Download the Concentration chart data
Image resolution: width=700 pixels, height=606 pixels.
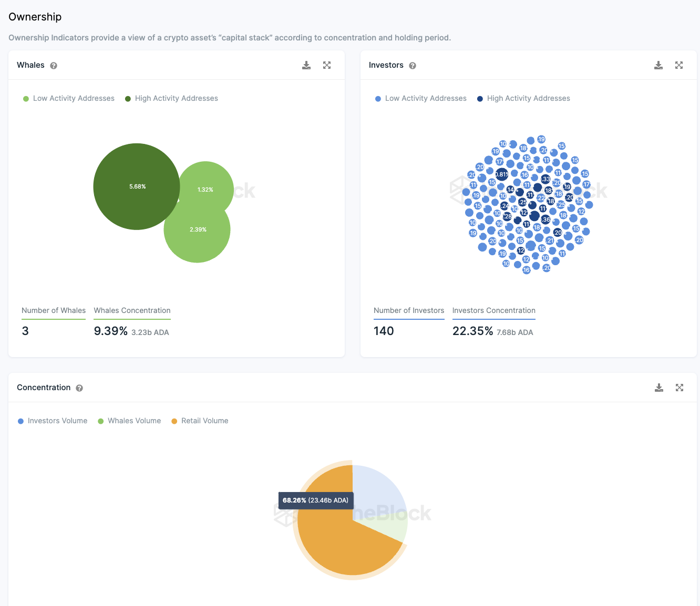pos(659,388)
